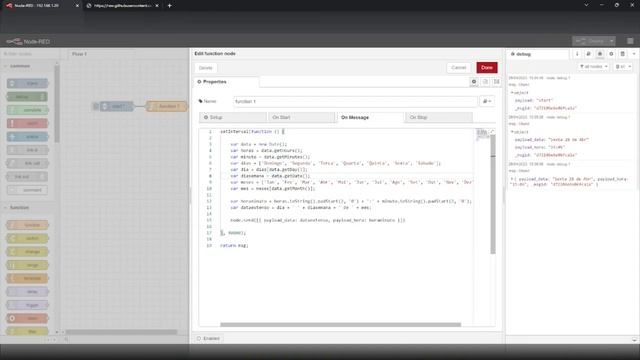Viewport: 640px width, 360px height.
Task: Expand the third collapsed debug object
Action: click(x=511, y=179)
